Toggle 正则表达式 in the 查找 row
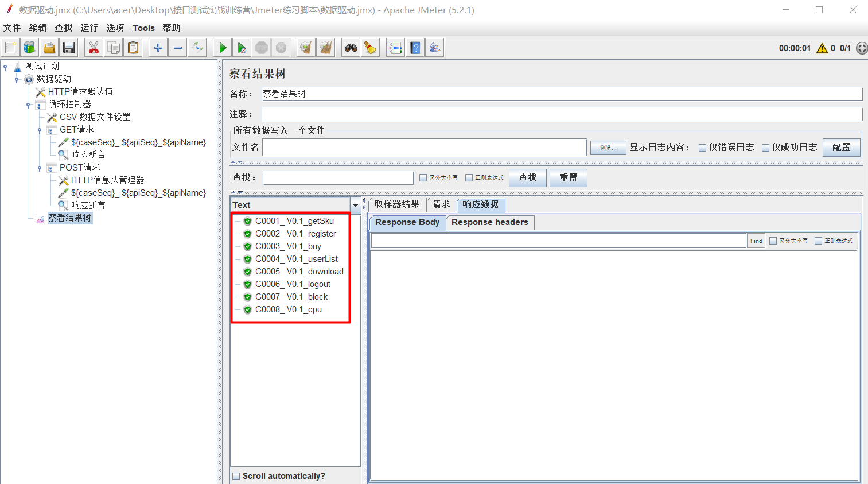868x484 pixels. [469, 178]
